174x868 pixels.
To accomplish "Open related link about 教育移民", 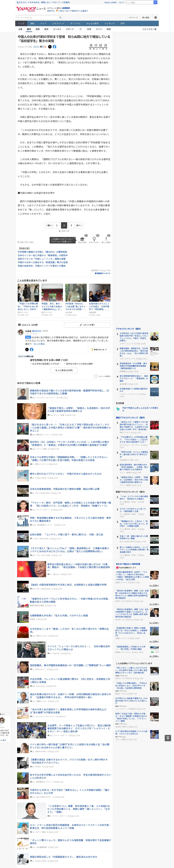I will click(43, 255).
